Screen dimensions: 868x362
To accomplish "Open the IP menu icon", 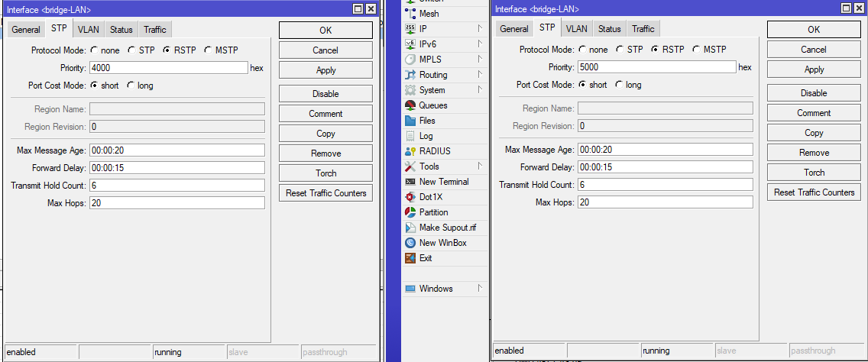I will click(x=410, y=29).
